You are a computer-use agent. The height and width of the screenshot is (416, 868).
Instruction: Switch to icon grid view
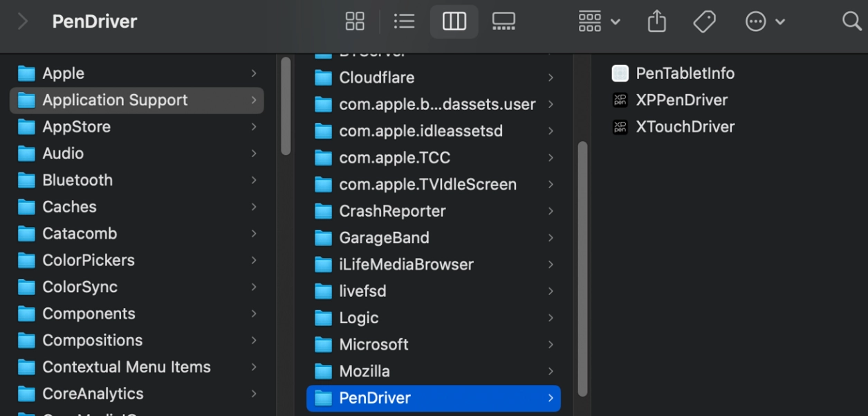[x=355, y=21]
